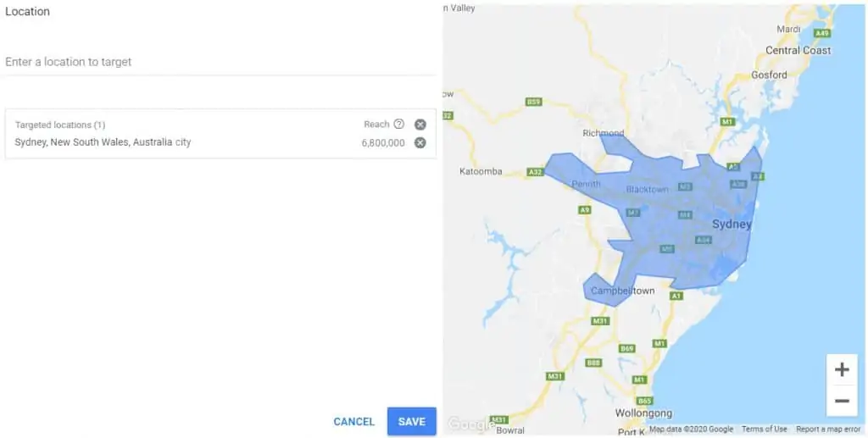Viewport: 868px width, 438px height.
Task: Click the B65 road marker near Wollongong
Action: coord(645,401)
